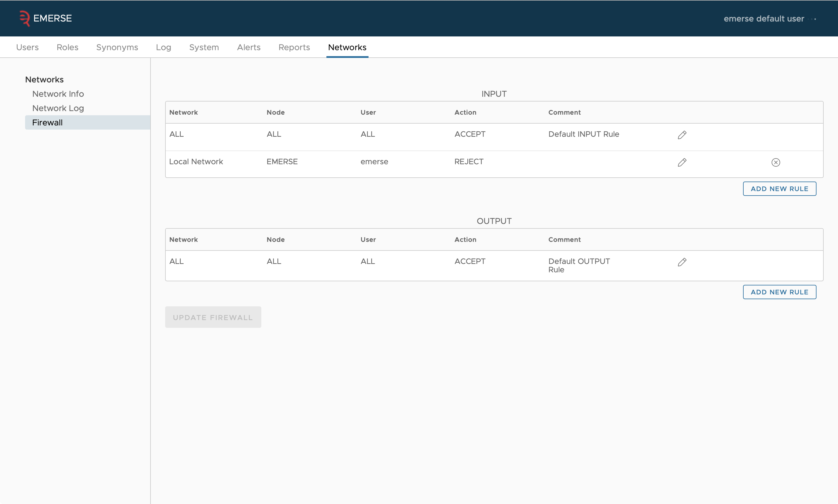Click the INPUT table Action column header

(x=465, y=113)
